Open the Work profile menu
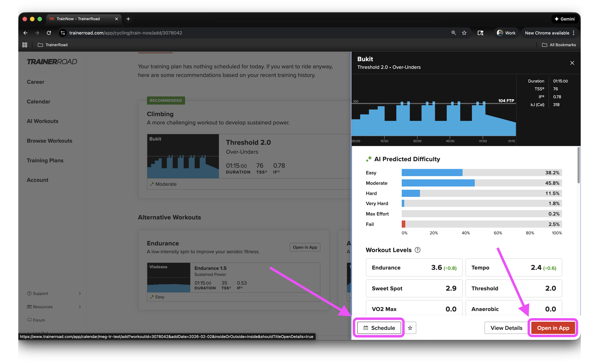Image resolution: width=599 pixels, height=364 pixels. point(506,33)
